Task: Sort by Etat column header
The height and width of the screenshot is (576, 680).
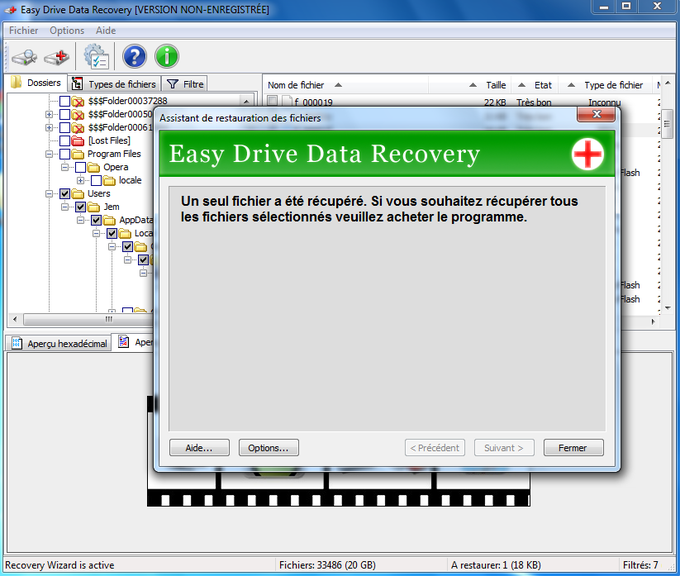Action: tap(536, 85)
